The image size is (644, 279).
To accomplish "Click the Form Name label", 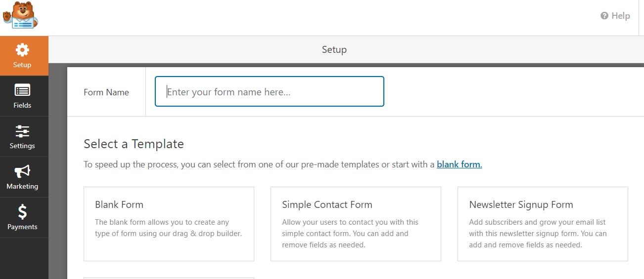I will coord(106,92).
